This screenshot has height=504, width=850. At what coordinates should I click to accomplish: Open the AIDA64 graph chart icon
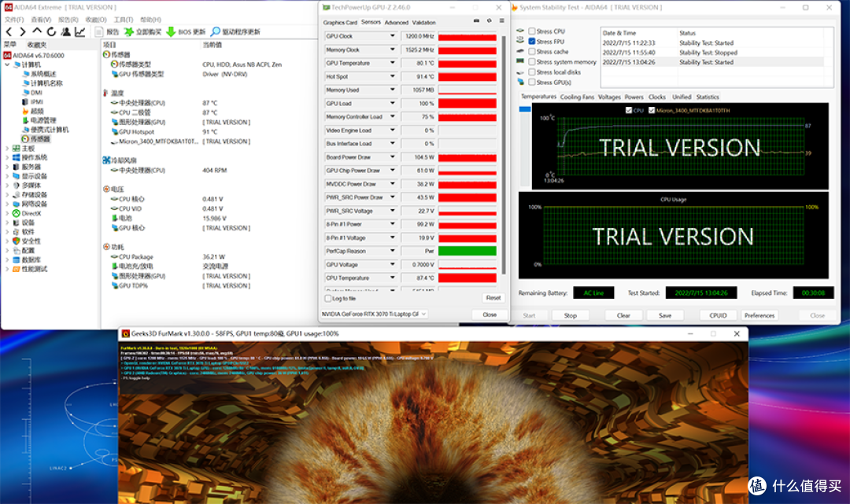[x=80, y=32]
